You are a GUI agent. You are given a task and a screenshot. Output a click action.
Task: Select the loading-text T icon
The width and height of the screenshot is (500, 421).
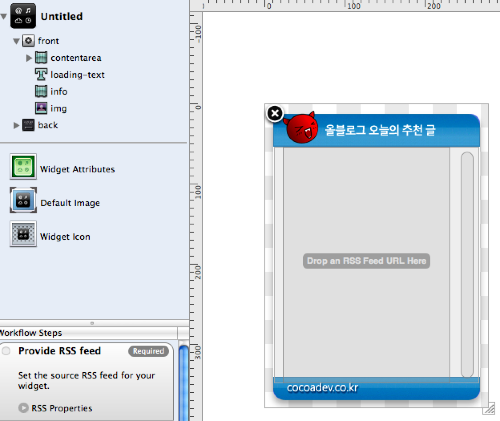pyautogui.click(x=41, y=74)
